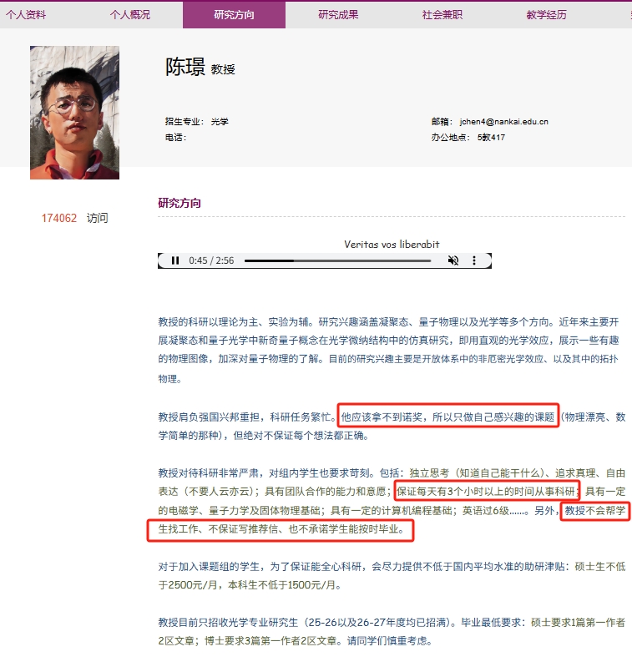
Task: Open the 社会兼职 tab
Action: coord(442,15)
